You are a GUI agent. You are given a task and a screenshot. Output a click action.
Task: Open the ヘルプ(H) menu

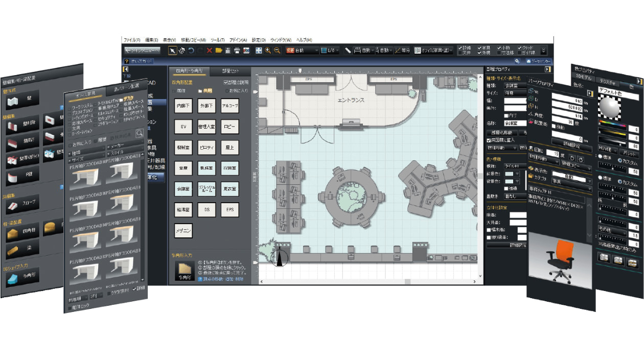[x=304, y=40]
